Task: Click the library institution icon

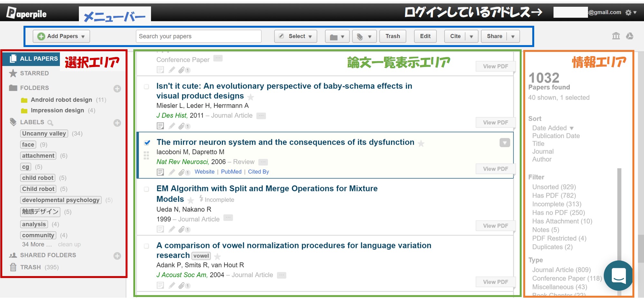Action: (616, 36)
